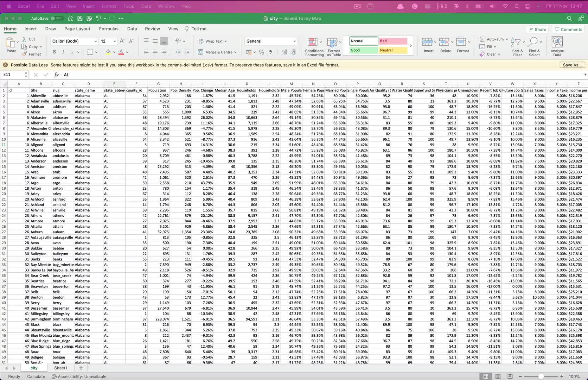The height and width of the screenshot is (380, 588).
Task: Open the Review tab
Action: (x=152, y=29)
